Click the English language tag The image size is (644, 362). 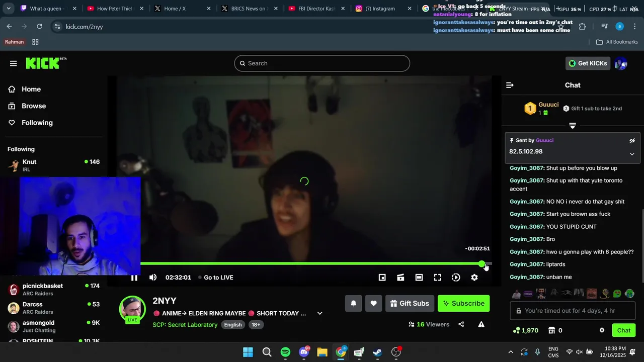click(x=233, y=325)
